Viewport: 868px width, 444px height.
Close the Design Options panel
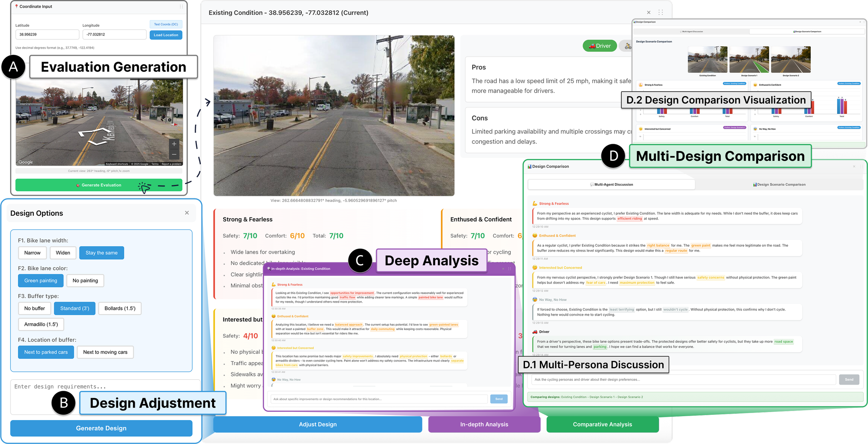tap(187, 213)
